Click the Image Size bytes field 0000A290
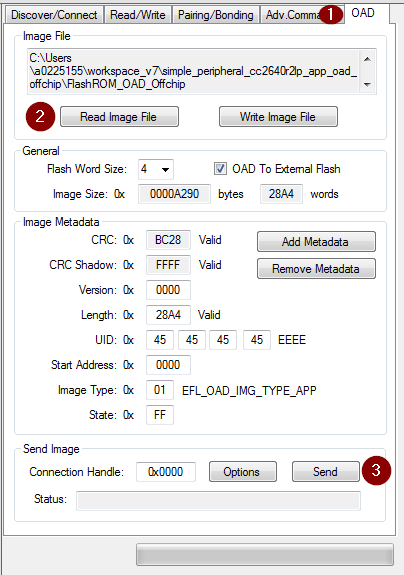 coord(175,194)
